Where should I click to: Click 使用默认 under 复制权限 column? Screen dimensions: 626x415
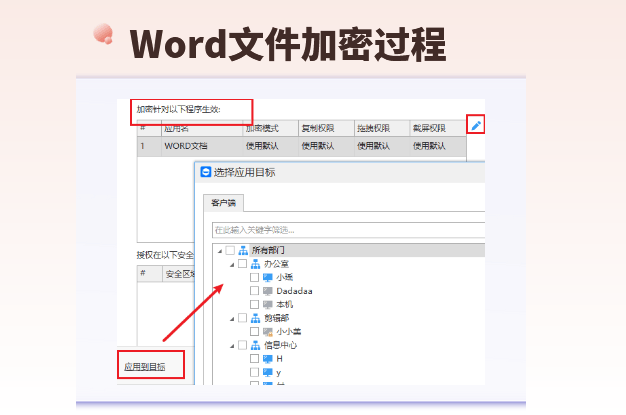click(318, 146)
